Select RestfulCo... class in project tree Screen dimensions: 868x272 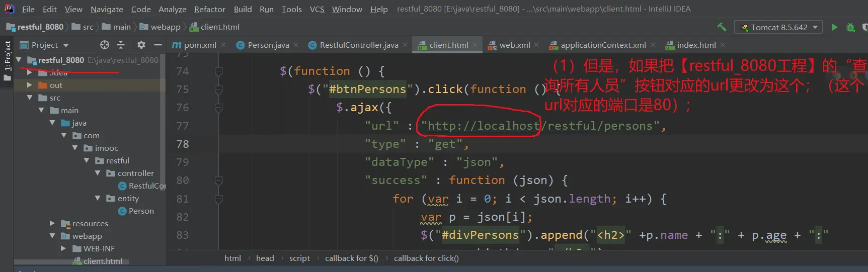142,186
